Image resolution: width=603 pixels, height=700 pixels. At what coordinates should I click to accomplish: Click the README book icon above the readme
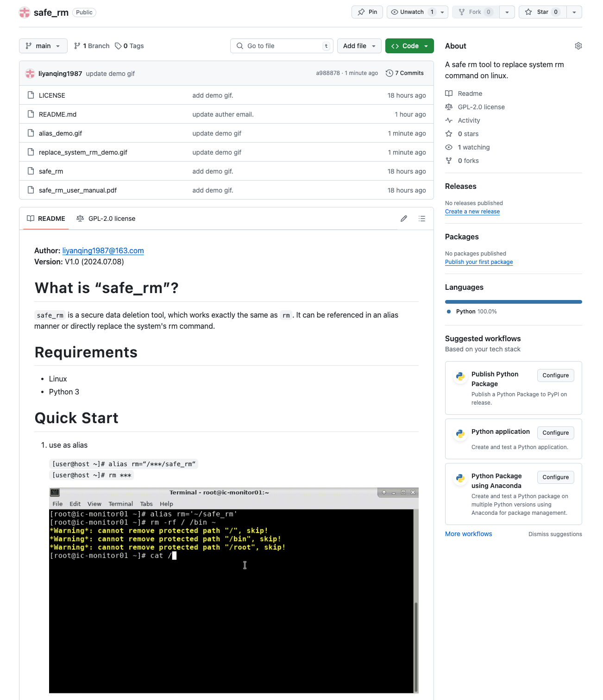31,218
